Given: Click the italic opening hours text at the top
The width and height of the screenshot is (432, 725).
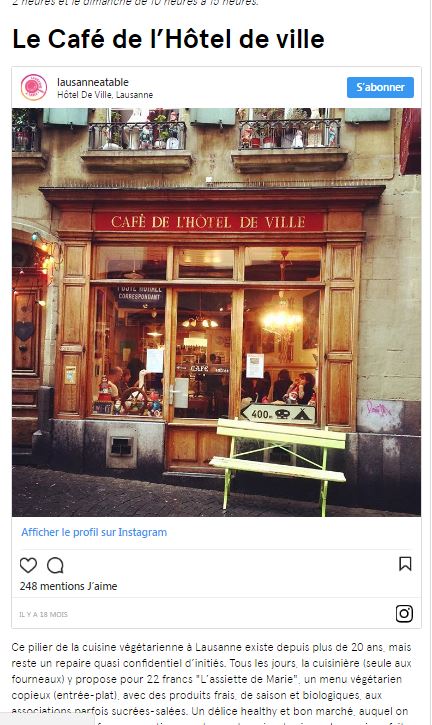Looking at the screenshot, I should [135, 3].
